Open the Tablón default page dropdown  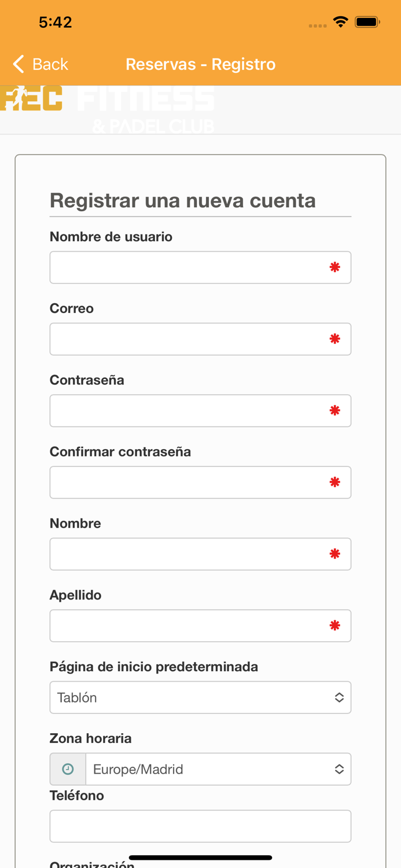tap(200, 697)
